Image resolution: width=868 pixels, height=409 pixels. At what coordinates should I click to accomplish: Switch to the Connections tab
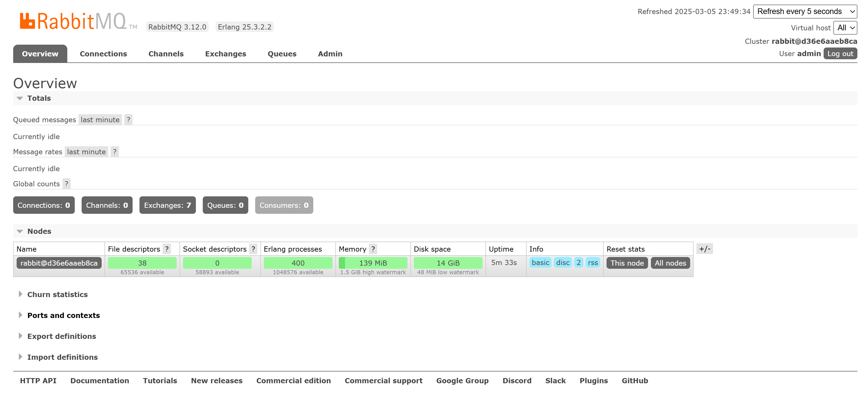103,54
